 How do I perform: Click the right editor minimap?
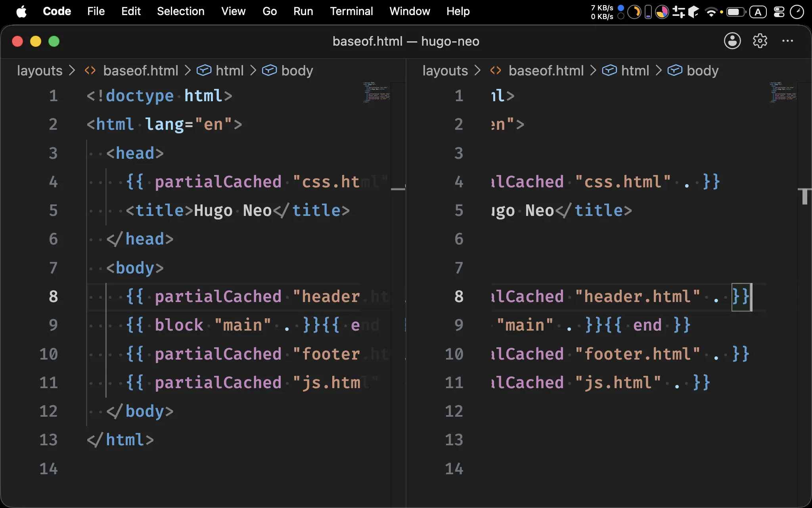tap(782, 92)
